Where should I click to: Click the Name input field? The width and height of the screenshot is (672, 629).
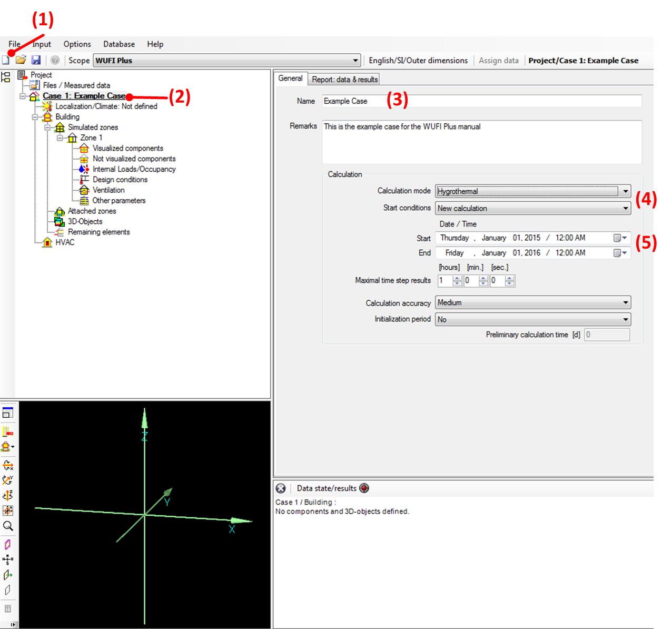coord(482,101)
